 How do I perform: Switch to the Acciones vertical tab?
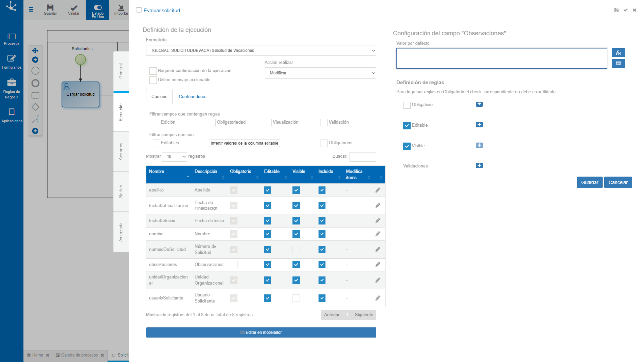[121, 152]
